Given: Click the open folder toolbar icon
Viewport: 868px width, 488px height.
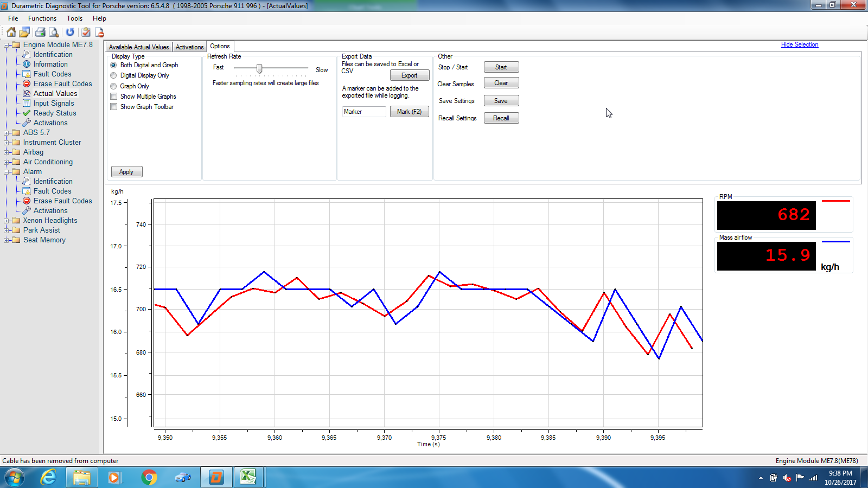Looking at the screenshot, I should 24,33.
